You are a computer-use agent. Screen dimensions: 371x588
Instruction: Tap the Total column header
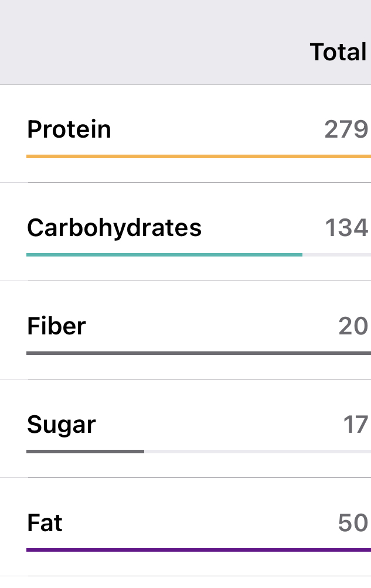(338, 52)
